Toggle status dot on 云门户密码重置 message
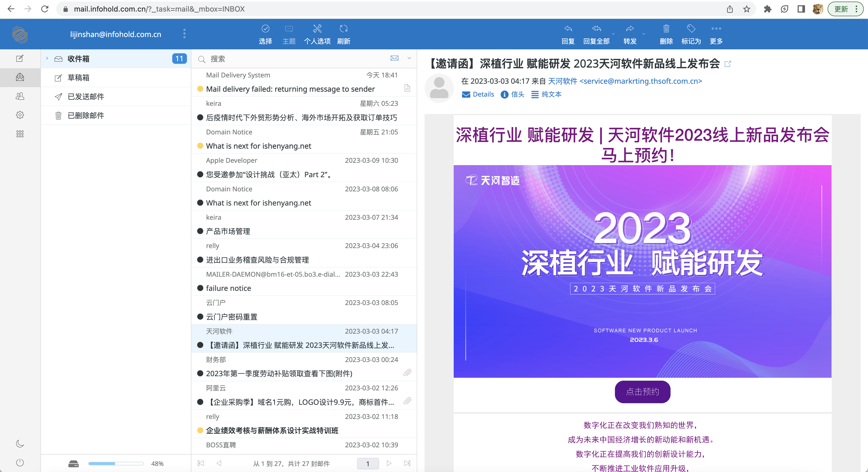The height and width of the screenshot is (472, 868). tap(200, 317)
